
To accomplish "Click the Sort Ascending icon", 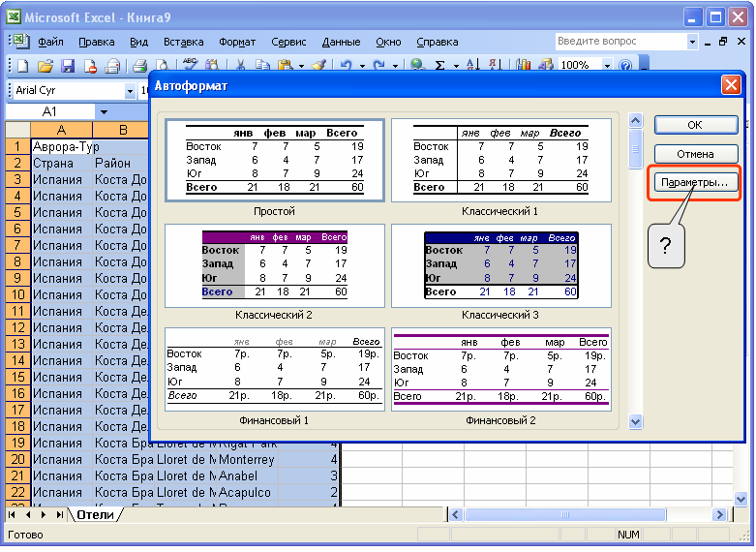I will pyautogui.click(x=473, y=65).
